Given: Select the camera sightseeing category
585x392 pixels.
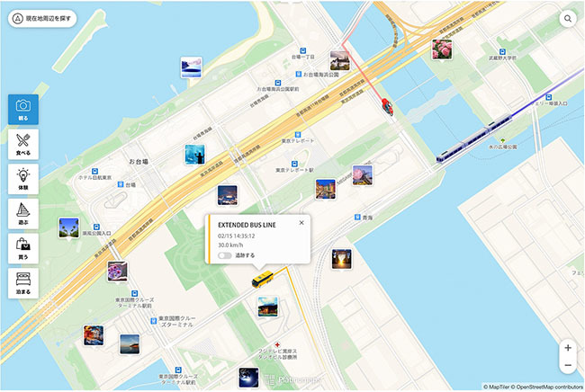Looking at the screenshot, I should tap(23, 109).
